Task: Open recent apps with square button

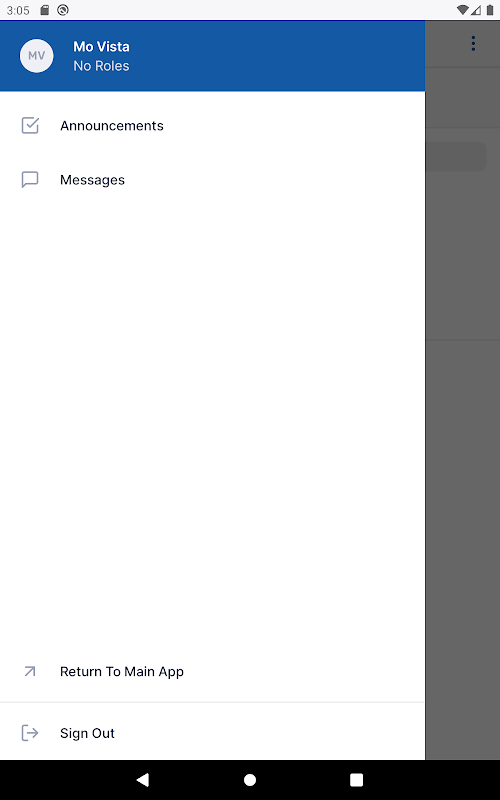Action: [x=357, y=780]
